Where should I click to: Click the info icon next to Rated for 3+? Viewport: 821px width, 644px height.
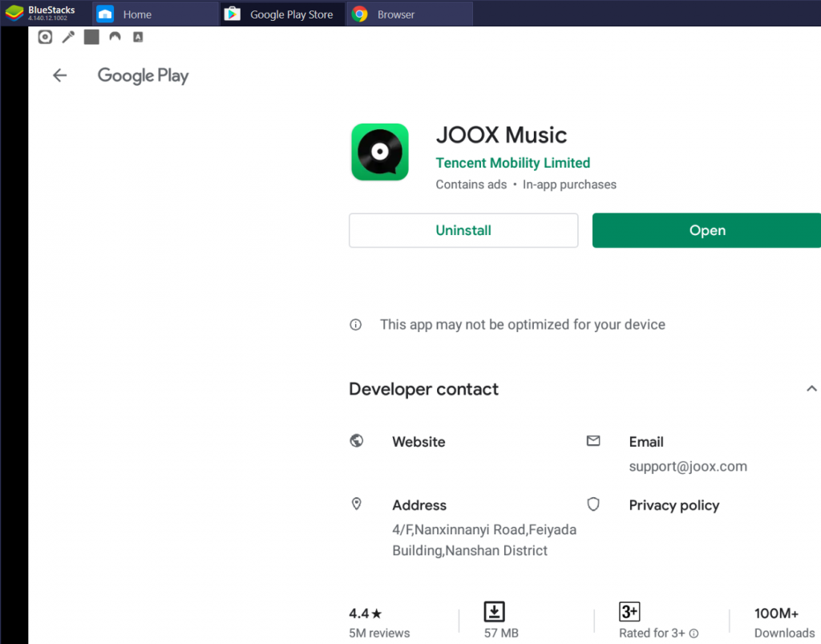[694, 634]
